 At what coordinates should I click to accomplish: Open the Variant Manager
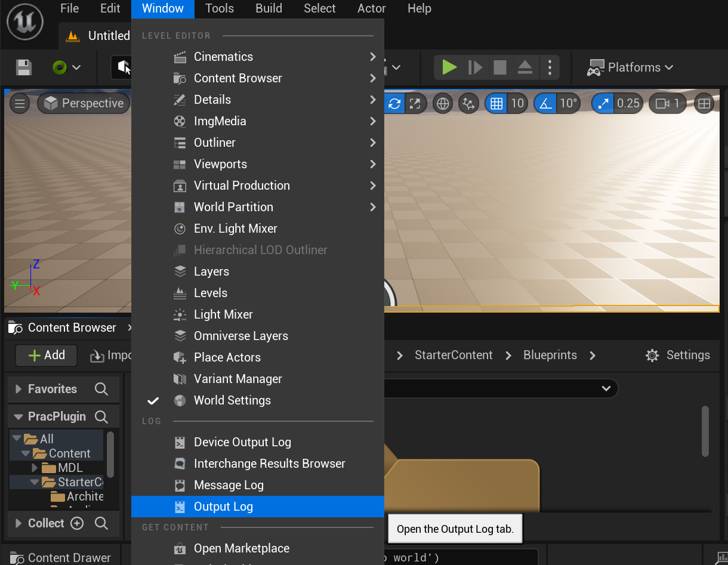point(258,379)
